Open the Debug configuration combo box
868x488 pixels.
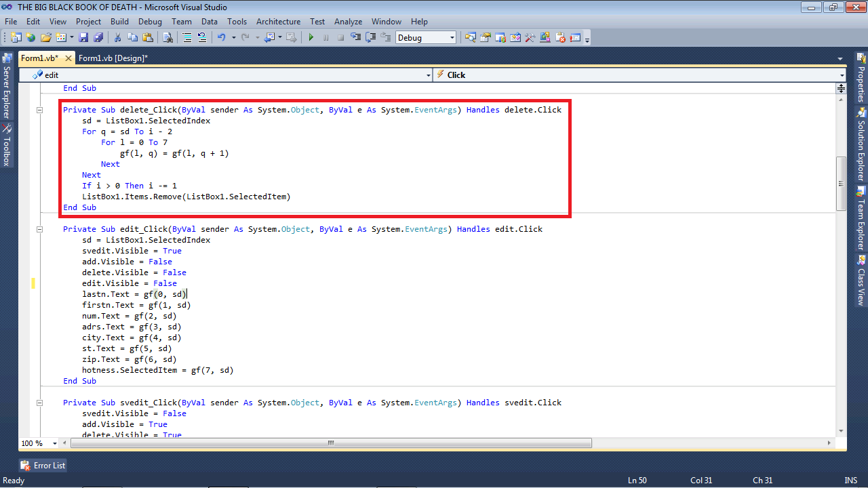click(426, 37)
